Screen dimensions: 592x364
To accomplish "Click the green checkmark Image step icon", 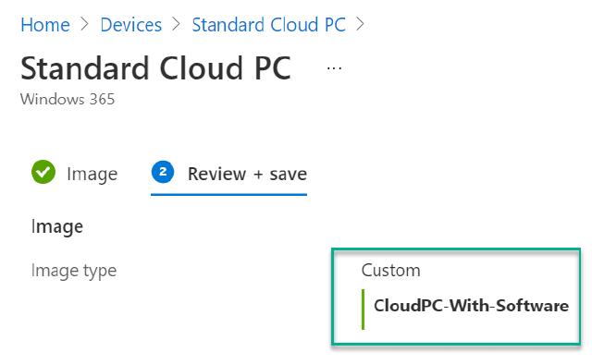I will click(43, 172).
